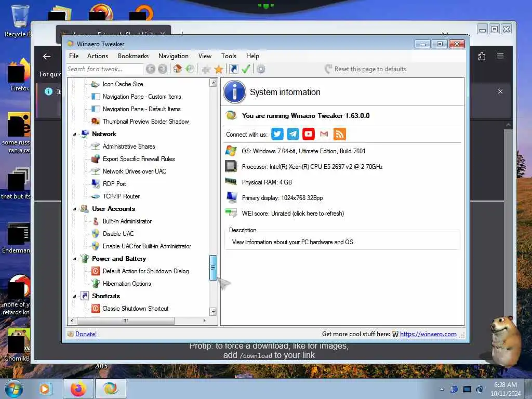Click the tree vertical scrollbar thumb
This screenshot has height=399, width=532.
tap(213, 268)
